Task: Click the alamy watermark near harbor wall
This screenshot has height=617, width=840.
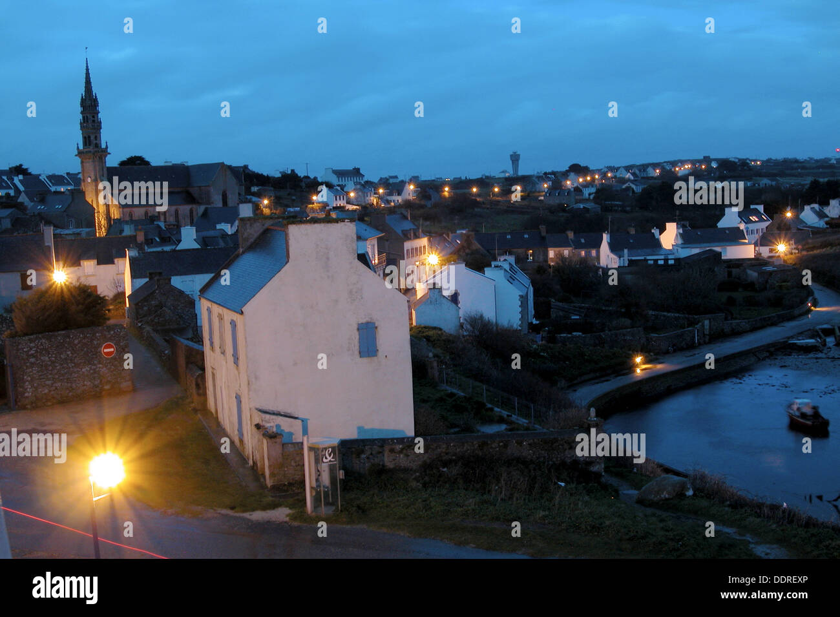Action: click(x=610, y=446)
